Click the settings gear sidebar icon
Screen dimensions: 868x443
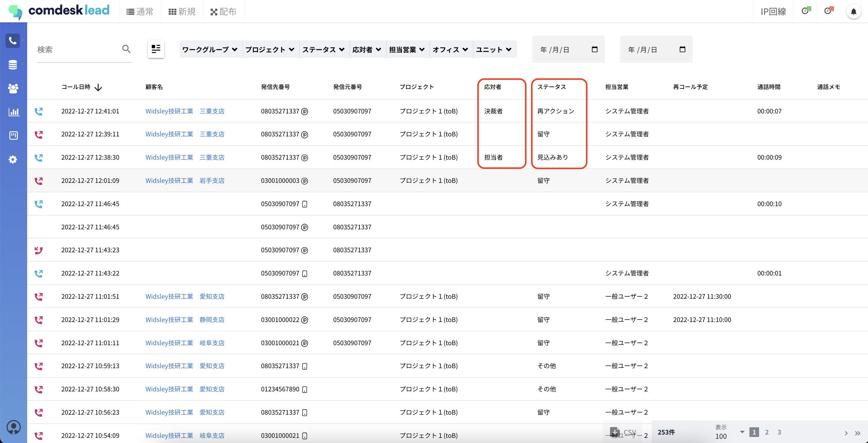pyautogui.click(x=13, y=159)
